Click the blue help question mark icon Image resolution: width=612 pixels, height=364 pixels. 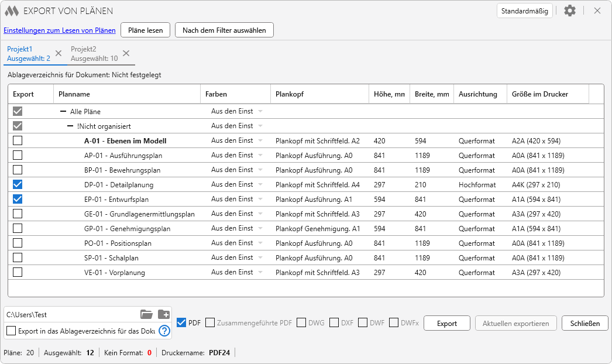164,331
